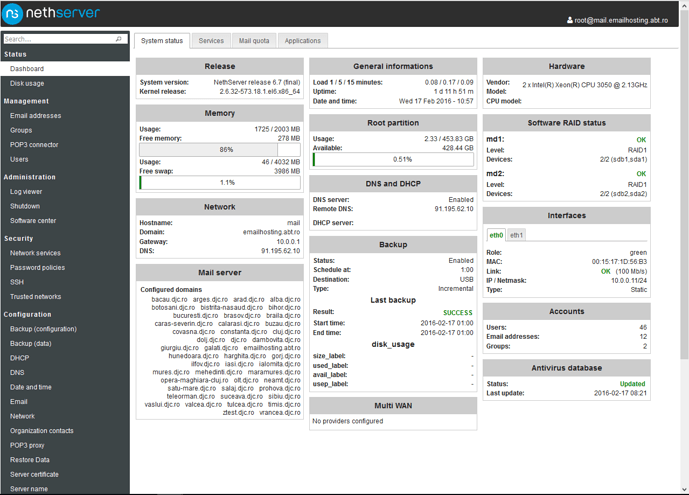689x495 pixels.
Task: Open Email configuration
Action: (x=19, y=402)
